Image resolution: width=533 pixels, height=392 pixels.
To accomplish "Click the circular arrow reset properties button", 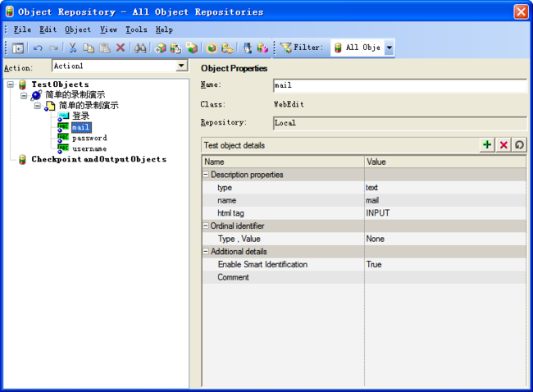I will [x=519, y=145].
